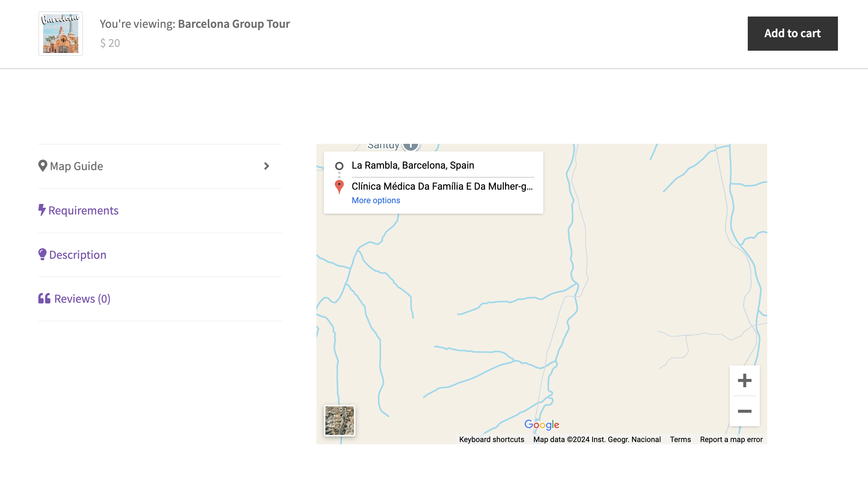Screen dimensions: 868x498
Task: Click Report a map error link
Action: 731,439
